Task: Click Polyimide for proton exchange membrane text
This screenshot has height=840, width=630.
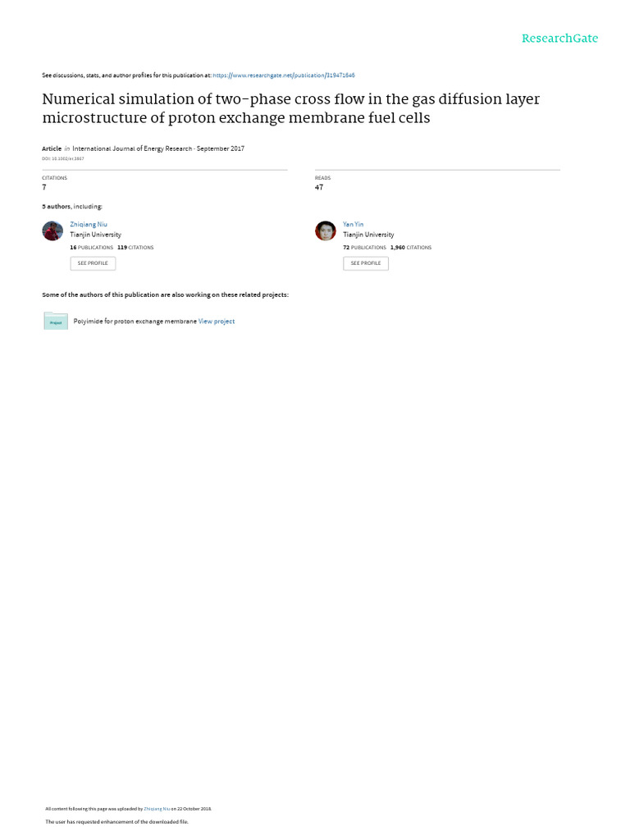Action: coord(135,322)
